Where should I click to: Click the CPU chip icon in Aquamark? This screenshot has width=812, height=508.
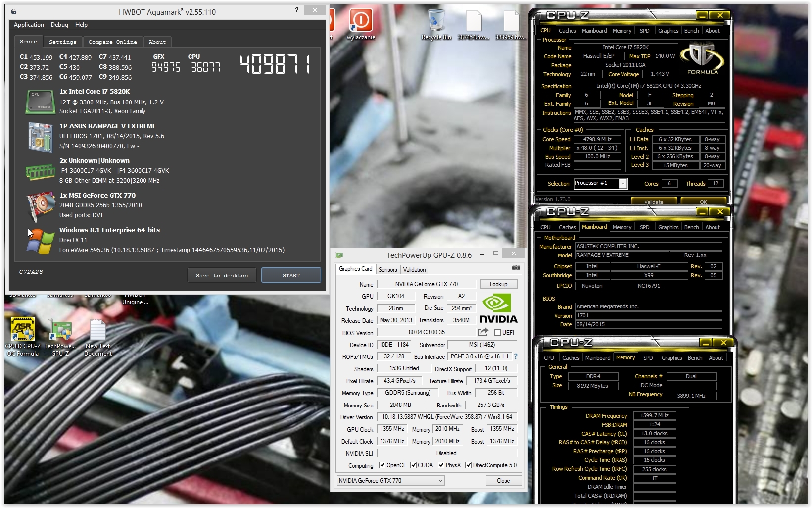pyautogui.click(x=41, y=102)
